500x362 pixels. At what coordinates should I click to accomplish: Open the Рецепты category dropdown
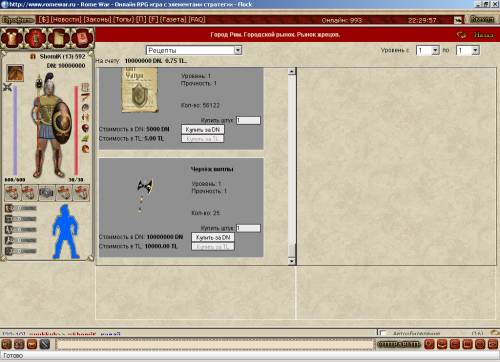point(194,50)
